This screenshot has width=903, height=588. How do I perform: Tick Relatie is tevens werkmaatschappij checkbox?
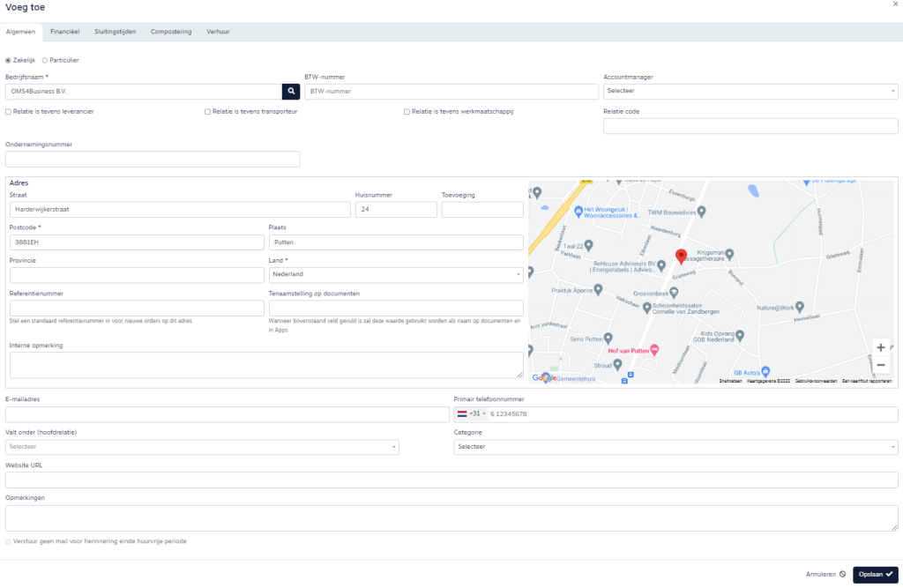[407, 112]
